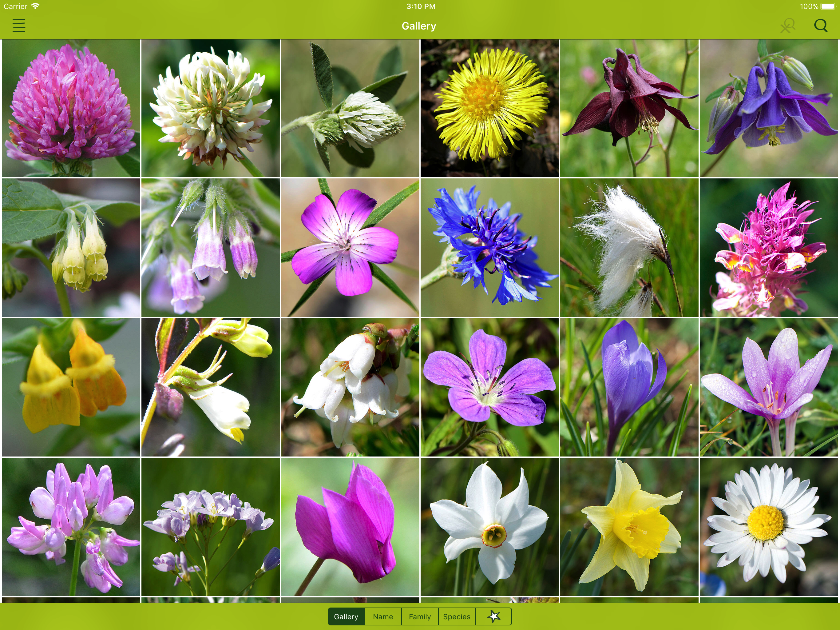Open the white cowberry bell flowers photo
The image size is (840, 630).
pos(350,387)
